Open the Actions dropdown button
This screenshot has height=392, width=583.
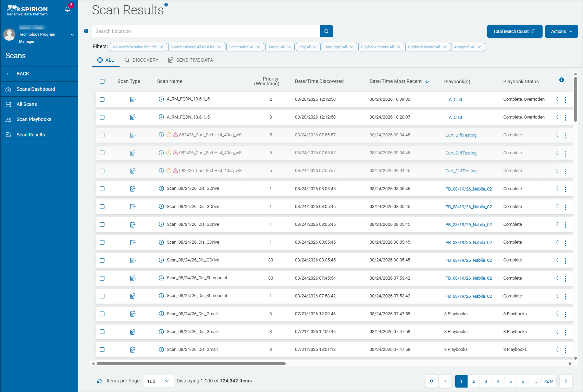pyautogui.click(x=561, y=31)
